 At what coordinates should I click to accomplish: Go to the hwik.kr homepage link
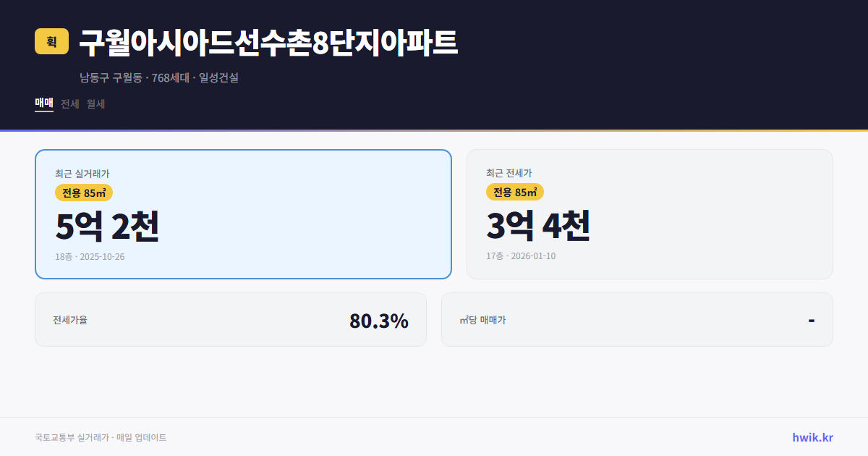click(x=812, y=436)
